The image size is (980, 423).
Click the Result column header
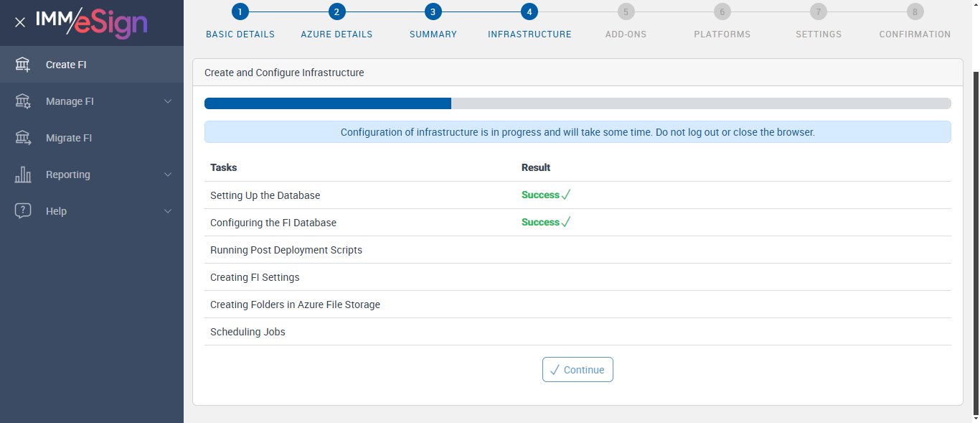[x=536, y=167]
